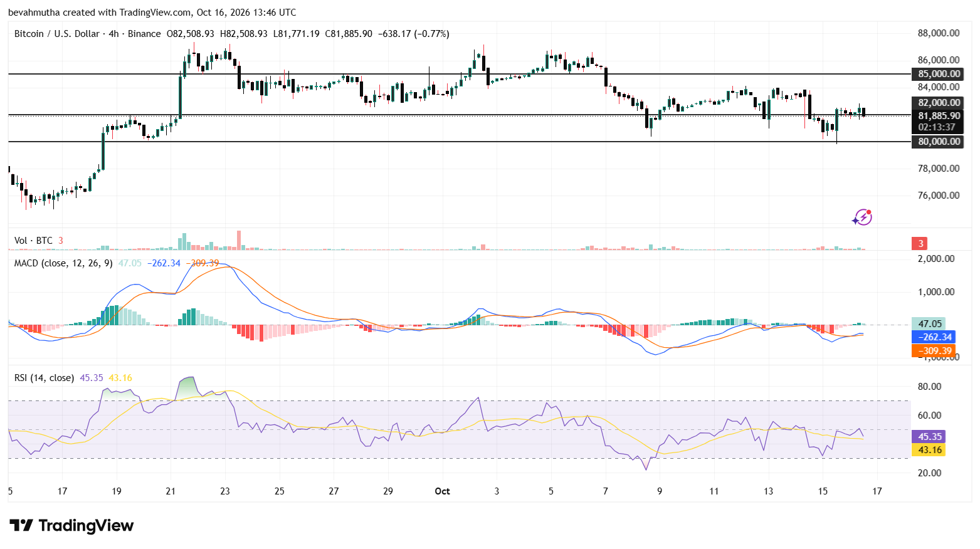Click the price change −638.17 (−0.77%) text
The width and height of the screenshot is (980, 549).
414,34
